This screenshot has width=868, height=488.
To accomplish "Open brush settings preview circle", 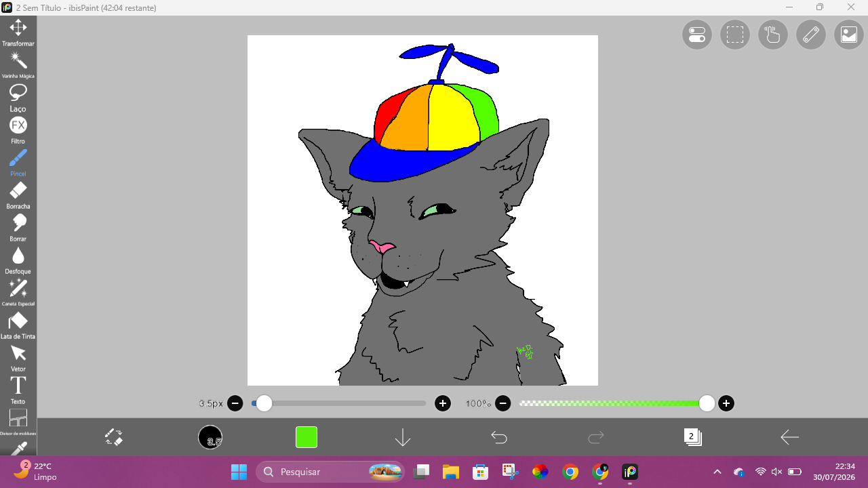I will click(x=210, y=437).
